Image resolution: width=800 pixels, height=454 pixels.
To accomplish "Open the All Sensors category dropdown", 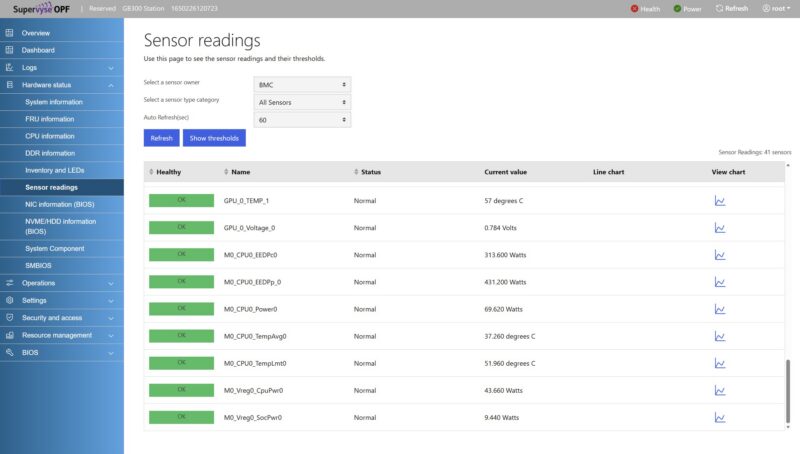I will (302, 102).
